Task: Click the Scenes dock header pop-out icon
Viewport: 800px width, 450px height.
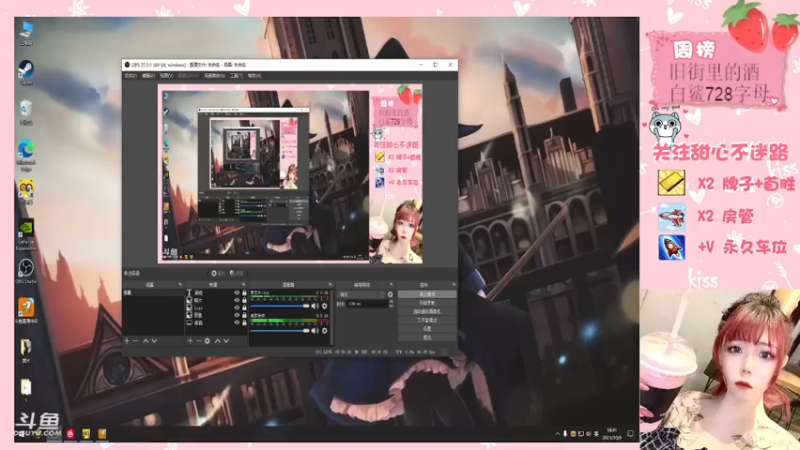Action: pos(180,284)
